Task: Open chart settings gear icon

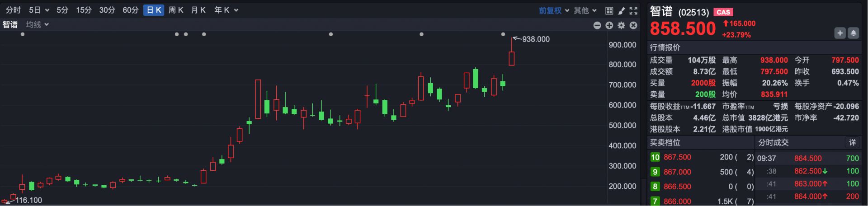Action: pyautogui.click(x=622, y=25)
